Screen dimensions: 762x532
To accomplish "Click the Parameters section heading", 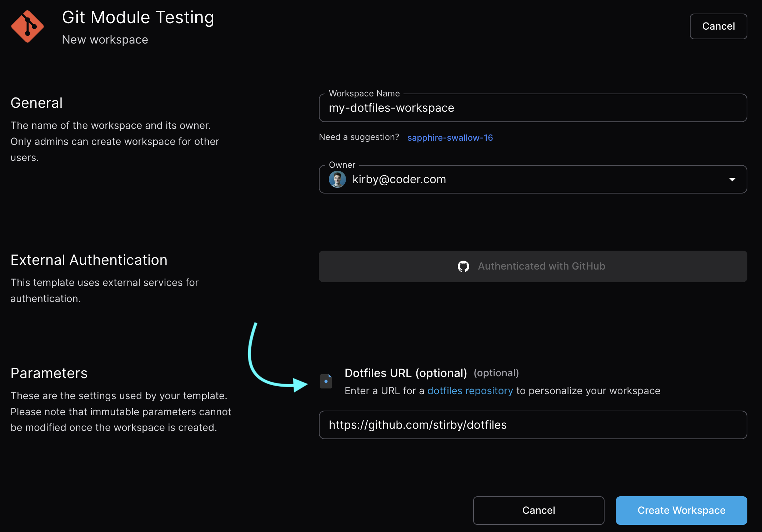I will [x=49, y=373].
